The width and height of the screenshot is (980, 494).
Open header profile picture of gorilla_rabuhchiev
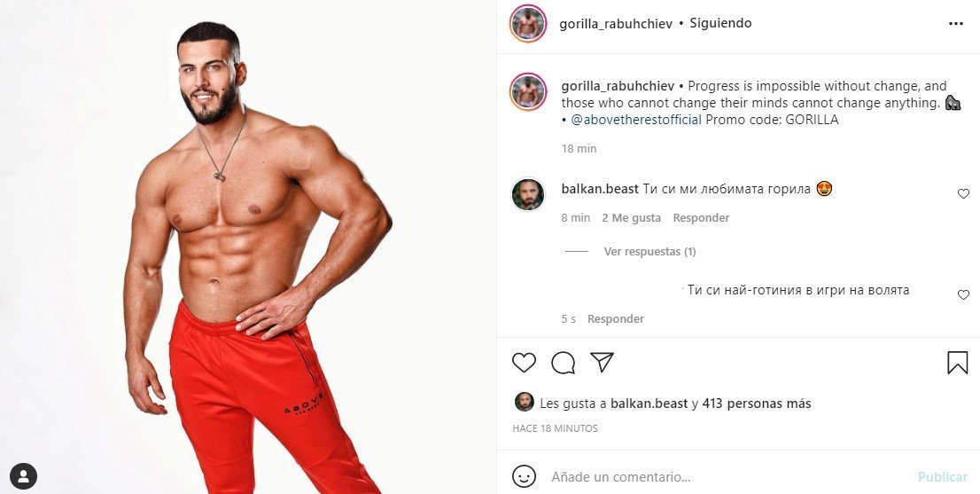pos(528,24)
